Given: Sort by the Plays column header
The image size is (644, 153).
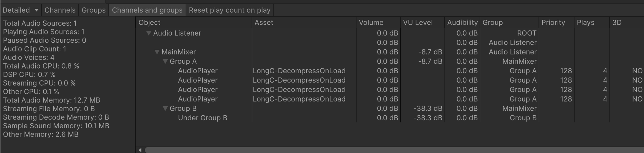Looking at the screenshot, I should [x=585, y=23].
